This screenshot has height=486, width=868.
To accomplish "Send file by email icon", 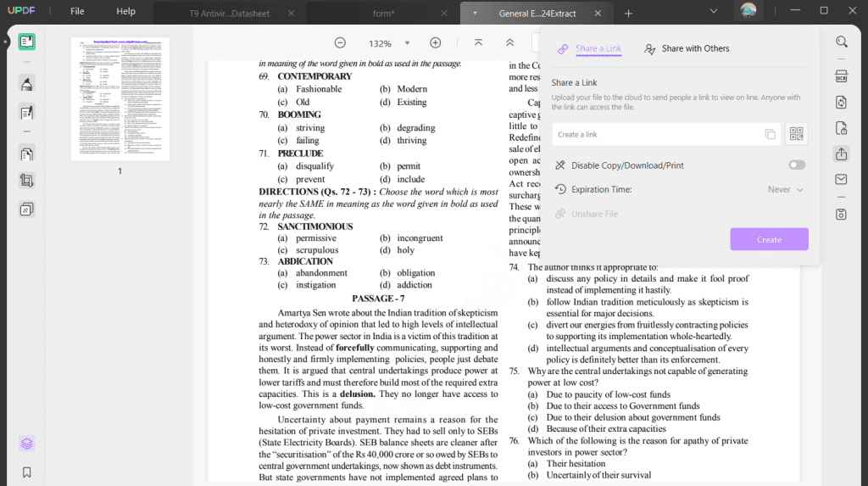I will [842, 180].
